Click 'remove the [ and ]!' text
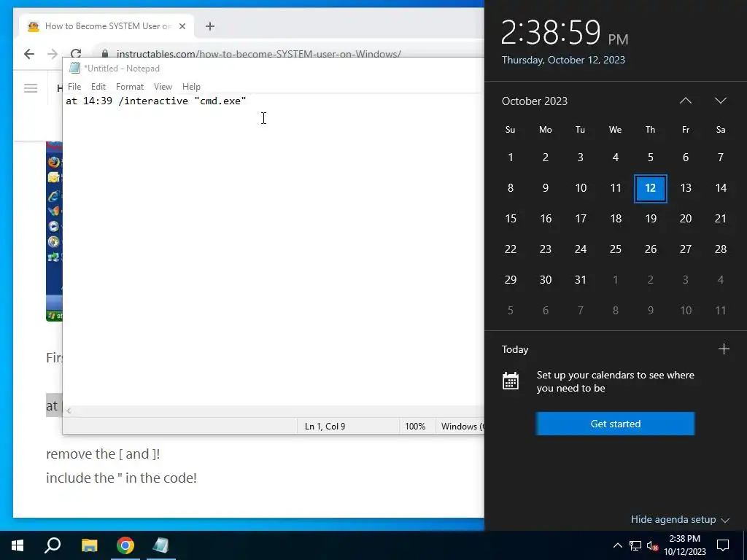Image resolution: width=747 pixels, height=560 pixels. 103,454
